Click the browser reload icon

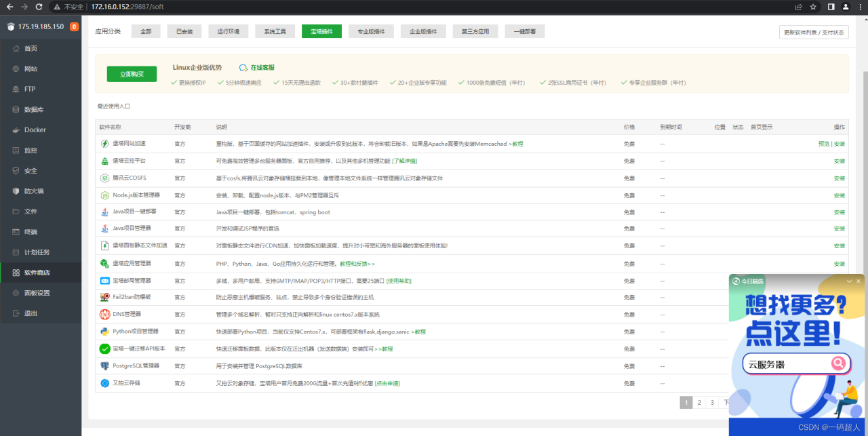point(39,7)
